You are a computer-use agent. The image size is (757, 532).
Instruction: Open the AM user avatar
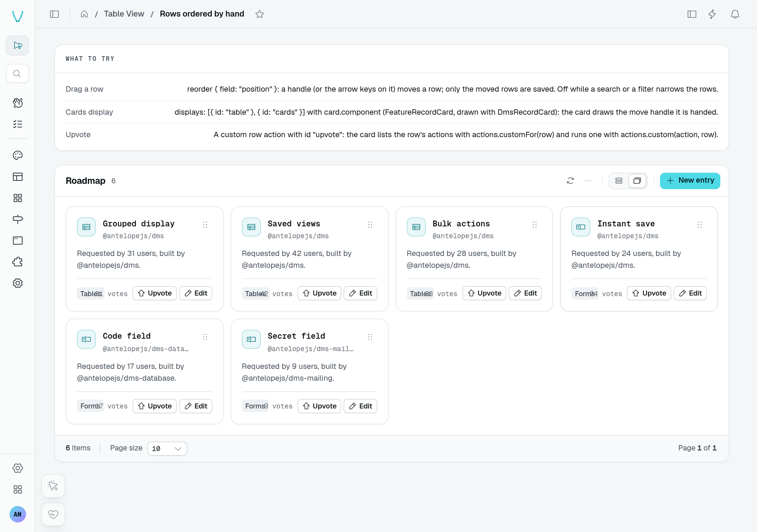pos(17,514)
